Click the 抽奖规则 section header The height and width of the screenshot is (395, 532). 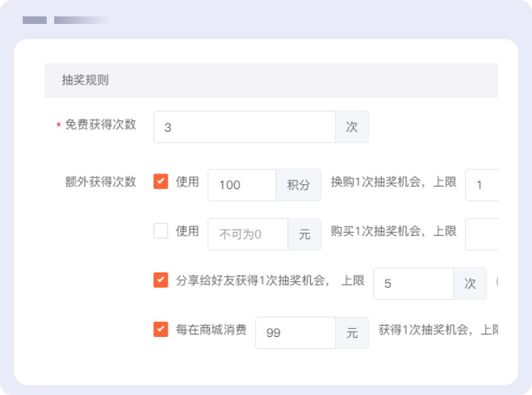(85, 80)
